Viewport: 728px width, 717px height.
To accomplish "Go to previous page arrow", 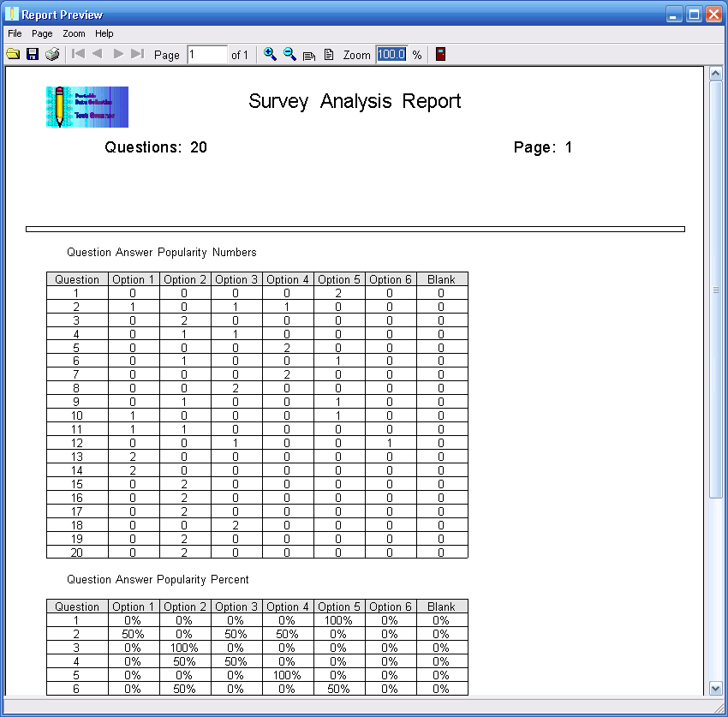I will tap(97, 54).
